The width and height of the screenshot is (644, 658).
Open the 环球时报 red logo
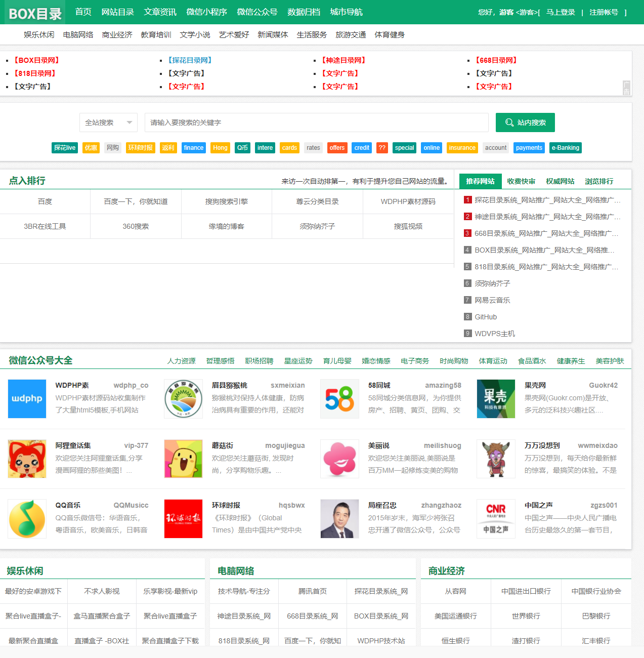(x=184, y=519)
